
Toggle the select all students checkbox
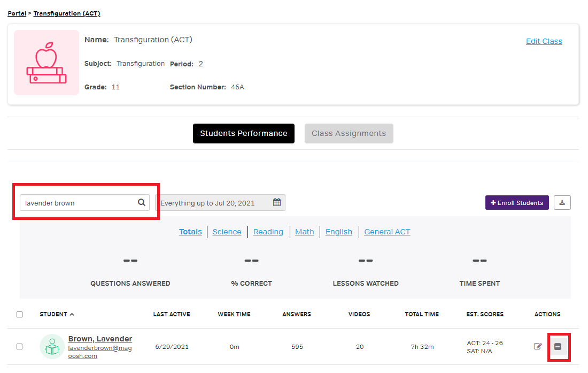(20, 314)
